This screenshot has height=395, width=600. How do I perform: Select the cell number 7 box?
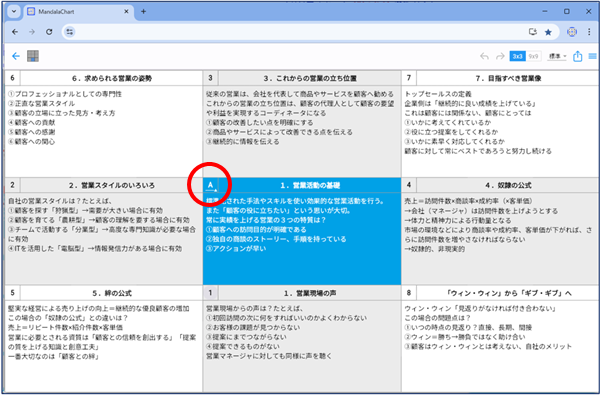[x=409, y=78]
